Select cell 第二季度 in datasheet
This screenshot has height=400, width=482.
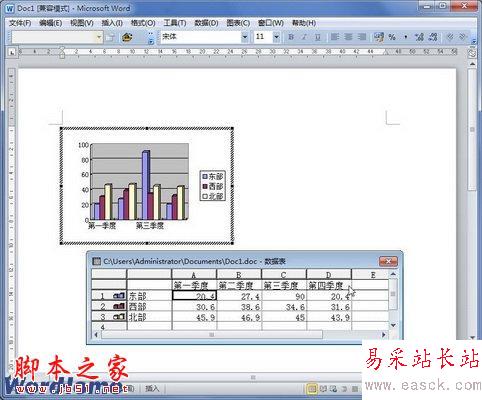239,285
